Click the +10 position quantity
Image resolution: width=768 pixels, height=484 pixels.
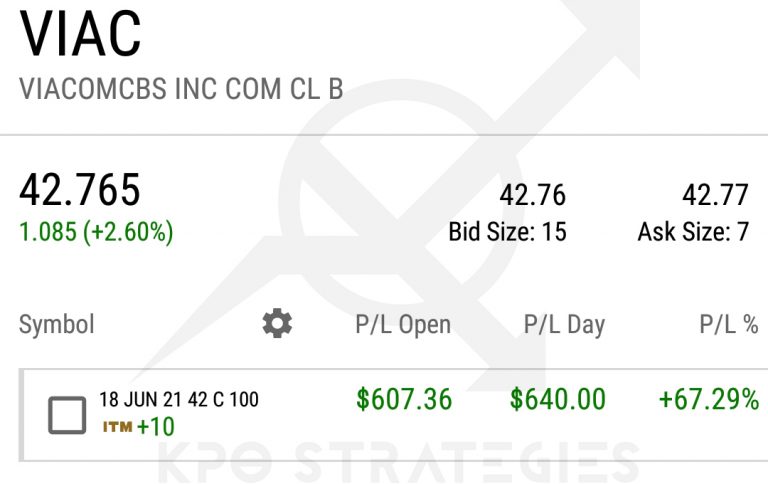point(156,427)
